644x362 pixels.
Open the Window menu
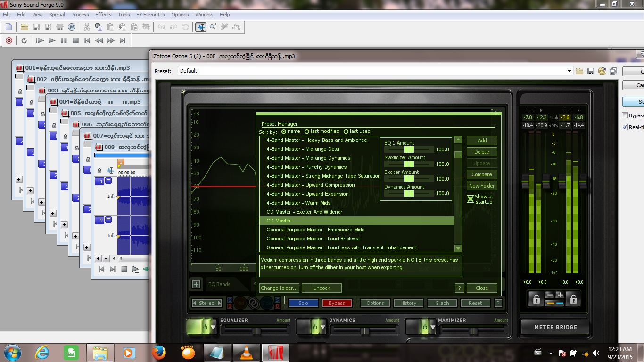[204, 15]
